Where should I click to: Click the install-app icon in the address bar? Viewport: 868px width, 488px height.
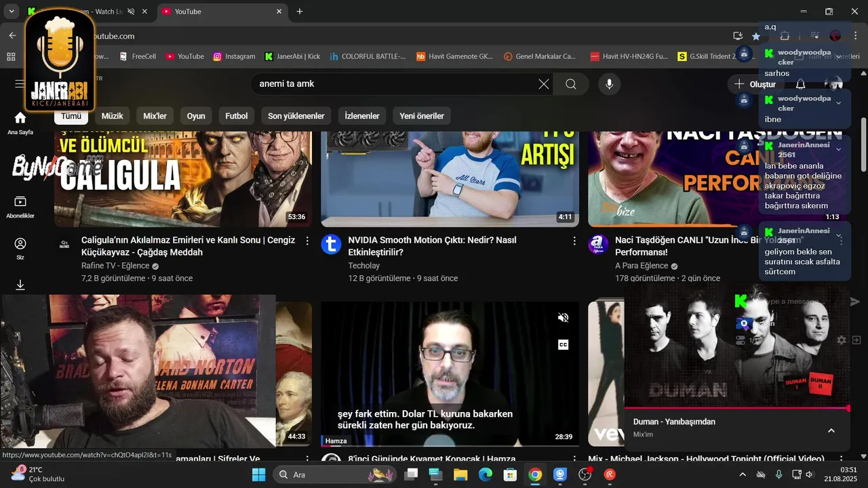(x=738, y=36)
